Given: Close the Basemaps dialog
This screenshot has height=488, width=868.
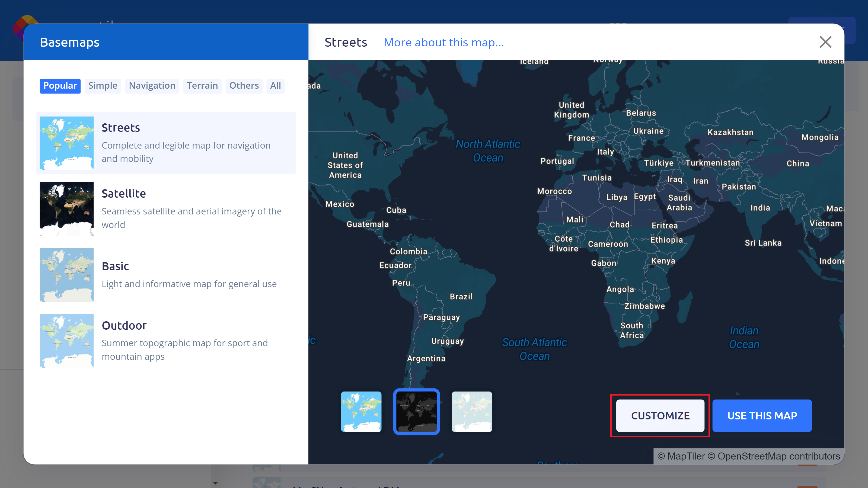Looking at the screenshot, I should (x=825, y=42).
